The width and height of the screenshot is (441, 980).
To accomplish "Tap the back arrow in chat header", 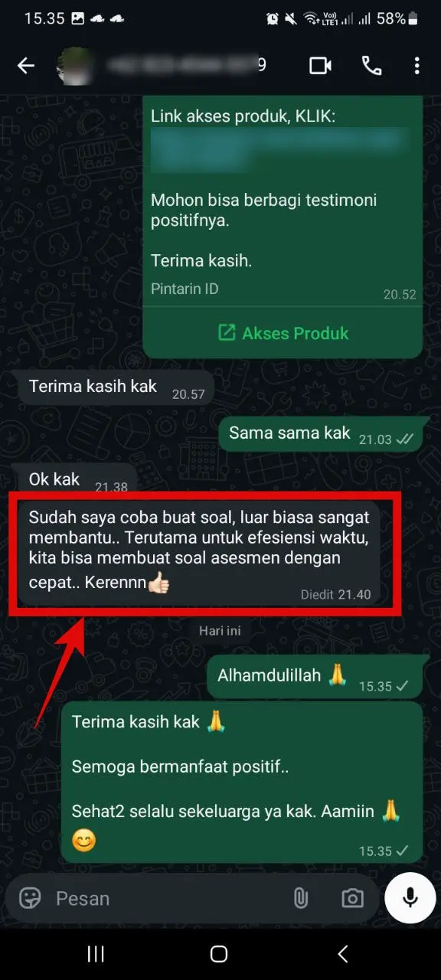I will click(x=26, y=66).
